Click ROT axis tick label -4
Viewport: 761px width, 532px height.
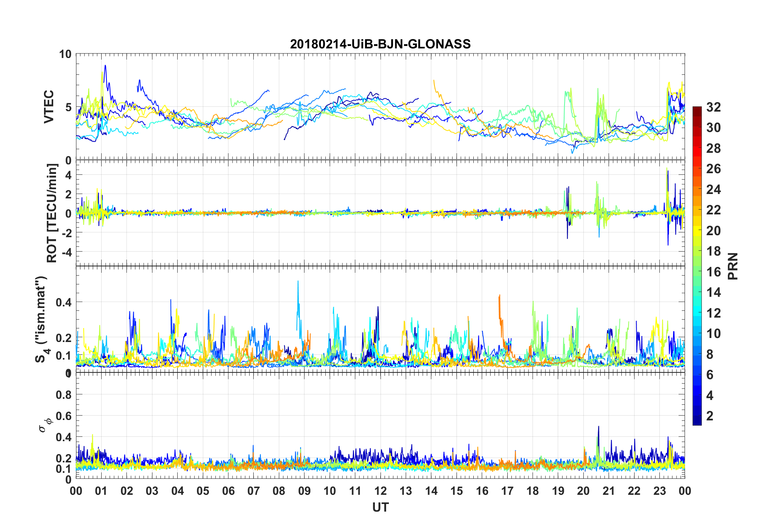click(x=67, y=252)
